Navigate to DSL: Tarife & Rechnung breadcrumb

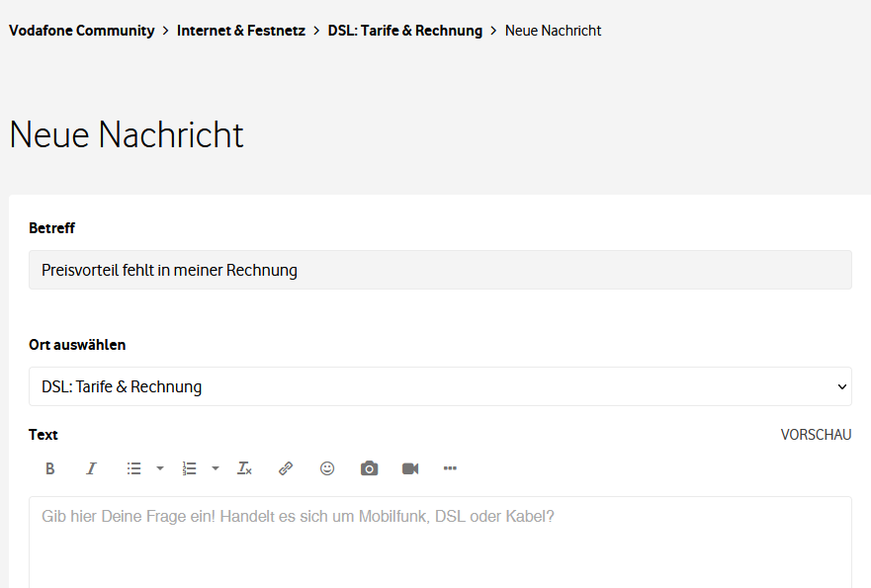coord(405,31)
